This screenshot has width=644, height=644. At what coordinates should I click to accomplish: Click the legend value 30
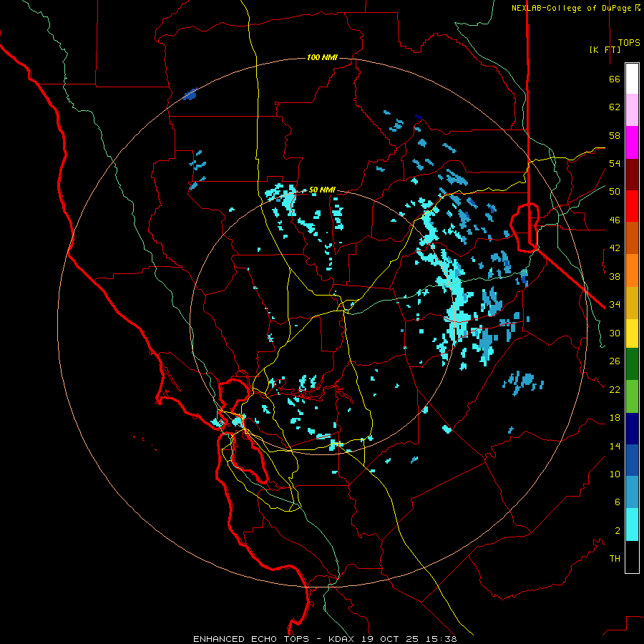tap(615, 333)
